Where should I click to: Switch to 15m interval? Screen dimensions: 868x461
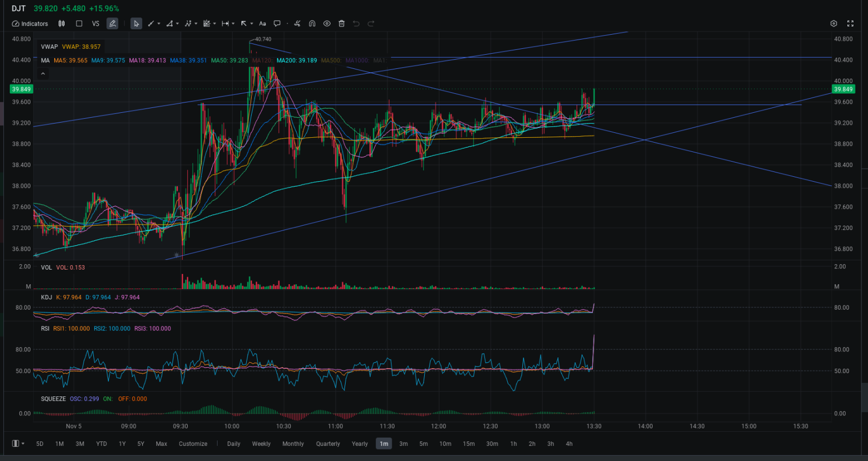coord(469,444)
